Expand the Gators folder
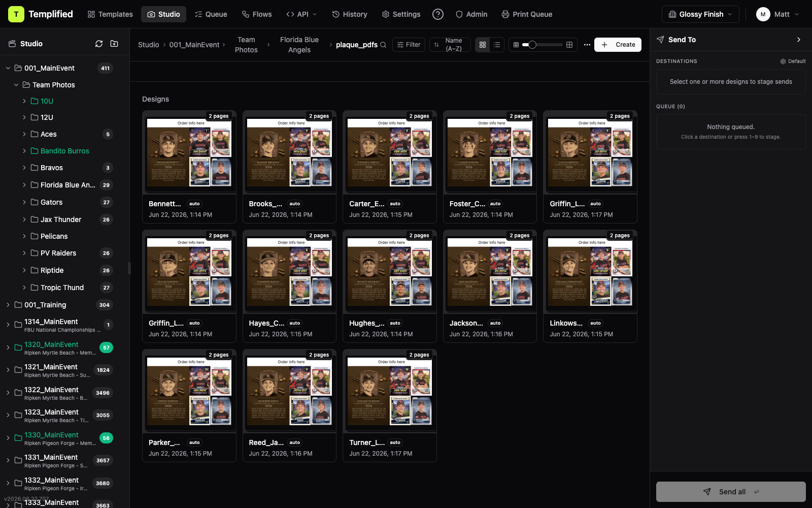The height and width of the screenshot is (508, 812). point(24,202)
